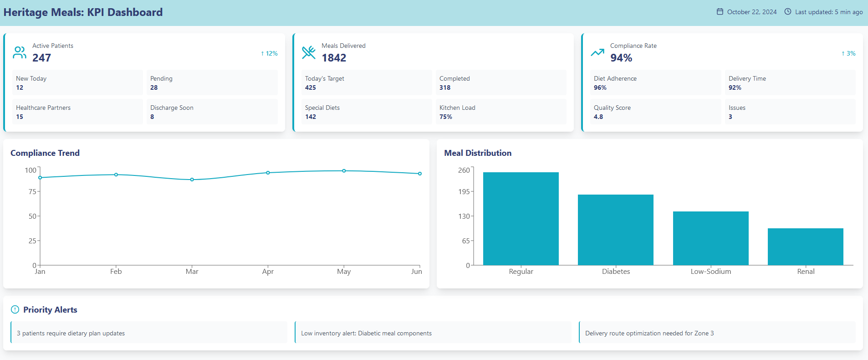This screenshot has width=868, height=360.
Task: Click the Active Patients value '247'
Action: pyautogui.click(x=41, y=58)
